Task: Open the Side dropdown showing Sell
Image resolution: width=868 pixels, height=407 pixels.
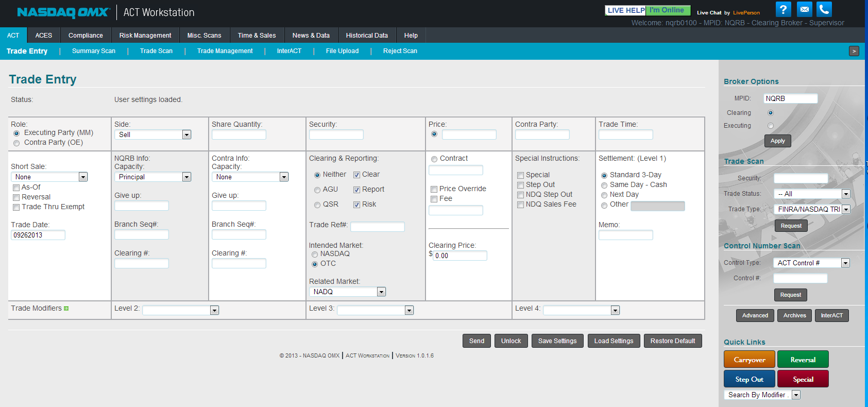Action: (153, 134)
